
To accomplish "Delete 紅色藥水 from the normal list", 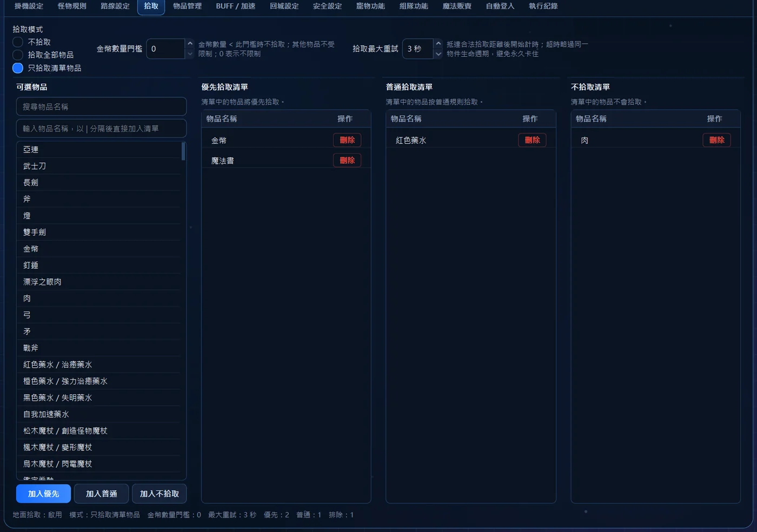I will click(x=532, y=140).
